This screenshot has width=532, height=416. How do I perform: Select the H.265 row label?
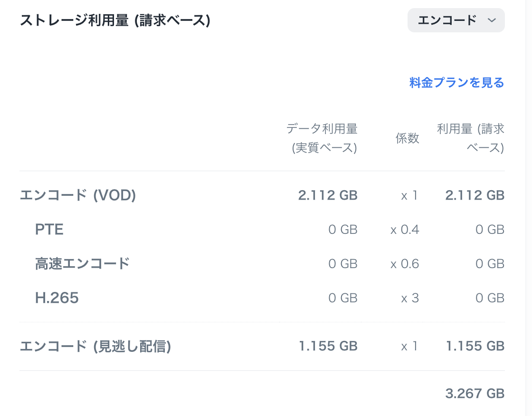[57, 298]
